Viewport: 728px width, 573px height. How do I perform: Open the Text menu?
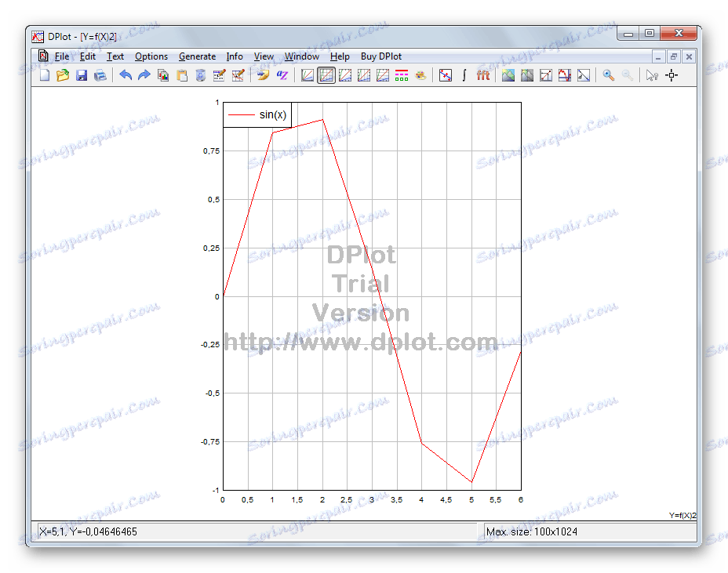(115, 56)
